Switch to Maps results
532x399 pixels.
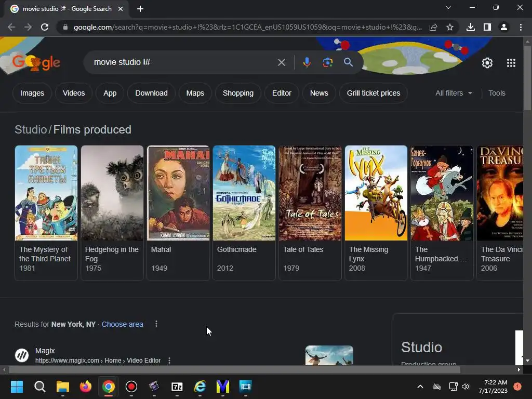tap(195, 93)
